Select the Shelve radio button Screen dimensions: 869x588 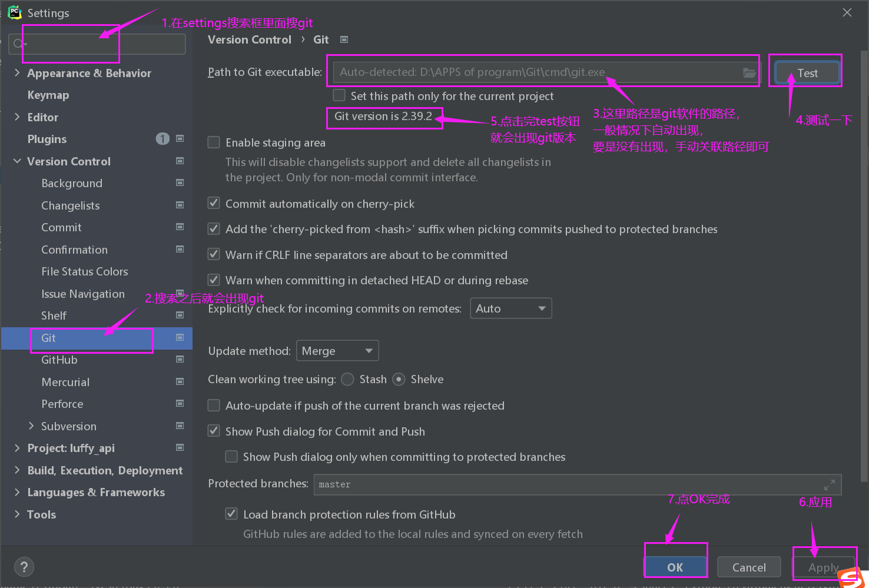(x=399, y=379)
